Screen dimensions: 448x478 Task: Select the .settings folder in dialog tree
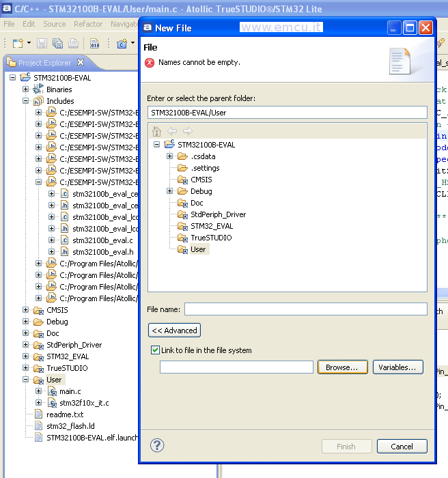tap(205, 168)
